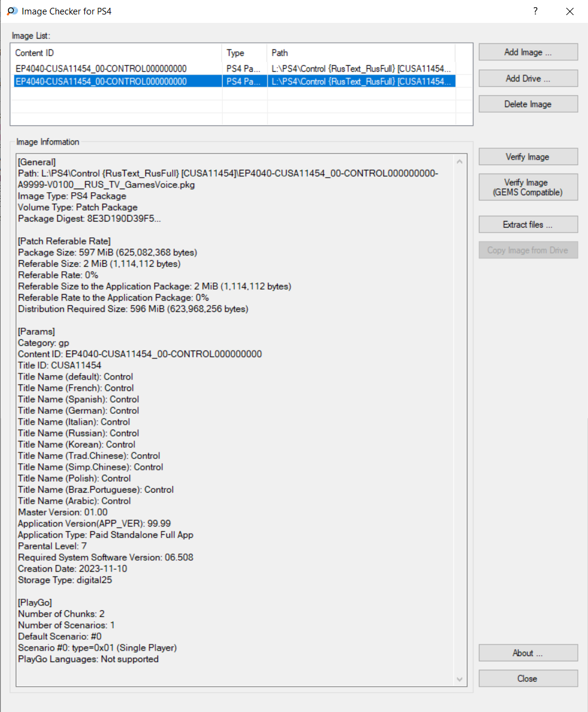This screenshot has height=712, width=588.
Task: Click the Image Type: PS4 Package line
Action: pyautogui.click(x=72, y=196)
